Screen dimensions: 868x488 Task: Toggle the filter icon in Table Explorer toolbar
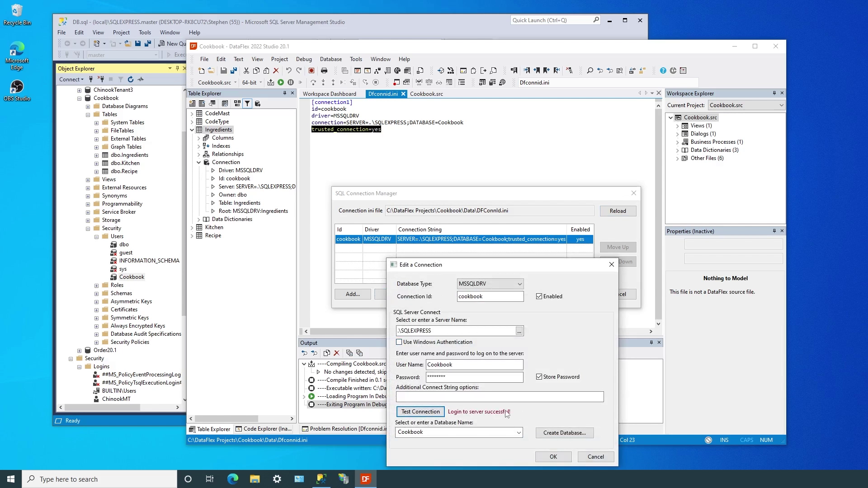click(247, 103)
